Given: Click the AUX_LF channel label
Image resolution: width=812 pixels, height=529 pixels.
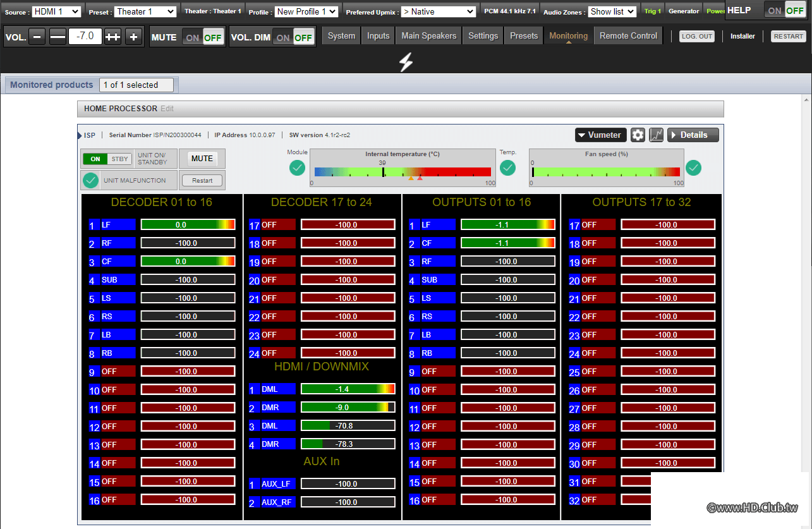Looking at the screenshot, I should point(278,483).
